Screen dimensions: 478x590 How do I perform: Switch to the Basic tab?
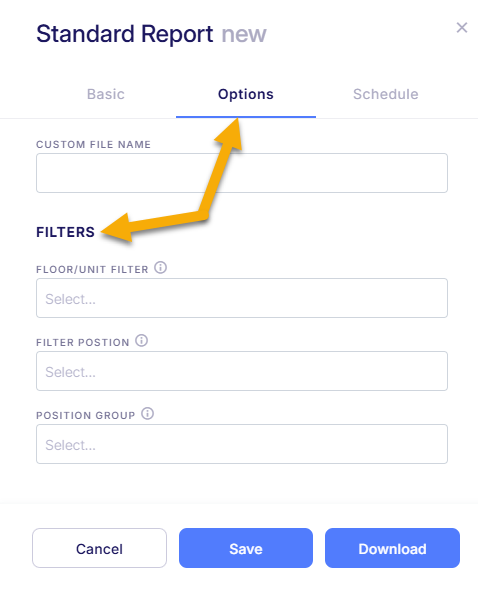[106, 94]
